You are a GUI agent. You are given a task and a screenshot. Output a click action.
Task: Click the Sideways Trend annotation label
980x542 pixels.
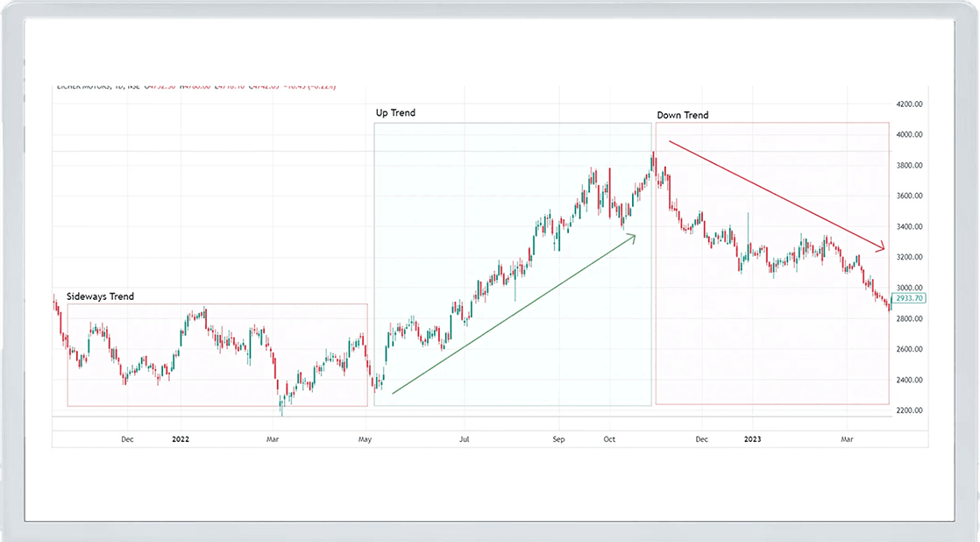tap(100, 296)
